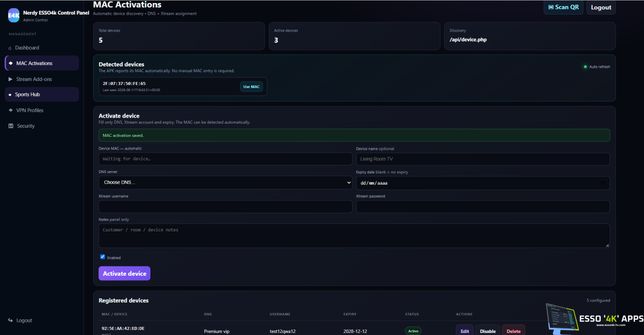This screenshot has width=644, height=335.
Task: Toggle the Enabled checkbox
Action: coord(103,257)
